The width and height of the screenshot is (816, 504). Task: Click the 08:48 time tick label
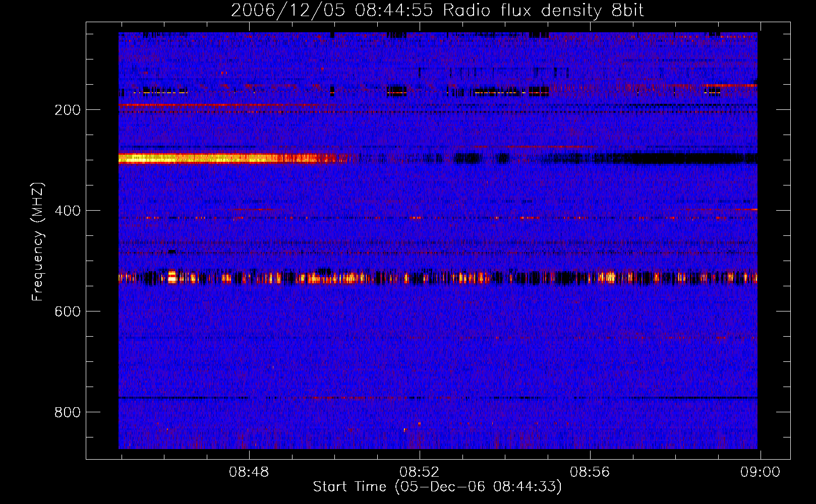(249, 472)
